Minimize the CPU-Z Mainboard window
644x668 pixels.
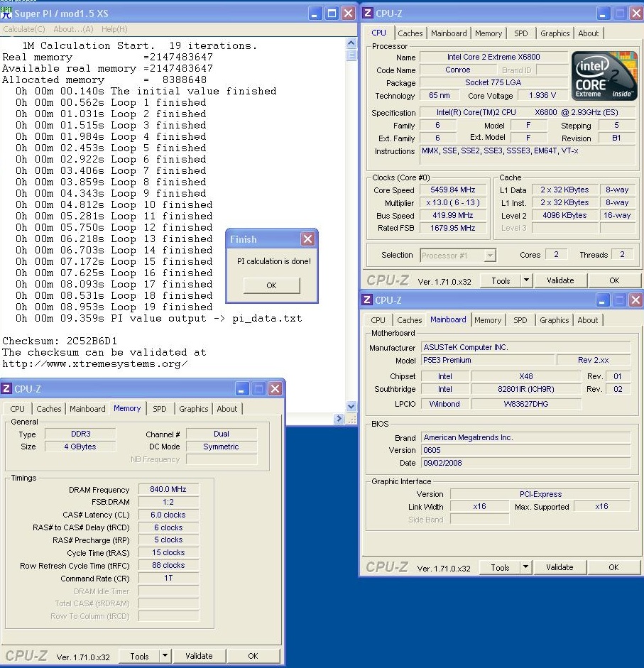[x=602, y=300]
